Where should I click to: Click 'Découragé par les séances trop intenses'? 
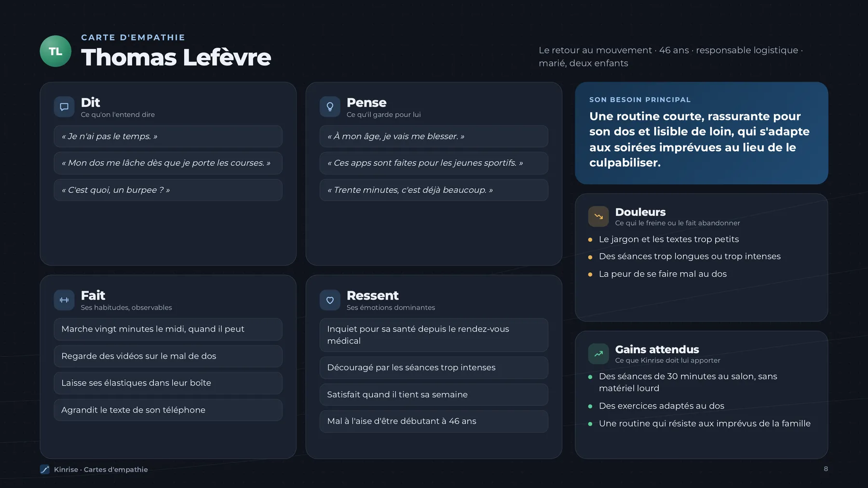[434, 368]
